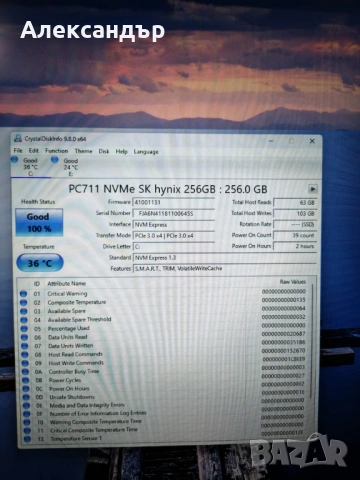
Task: Click the status icon for Available Spare Threshold
Action: [x=24, y=320]
